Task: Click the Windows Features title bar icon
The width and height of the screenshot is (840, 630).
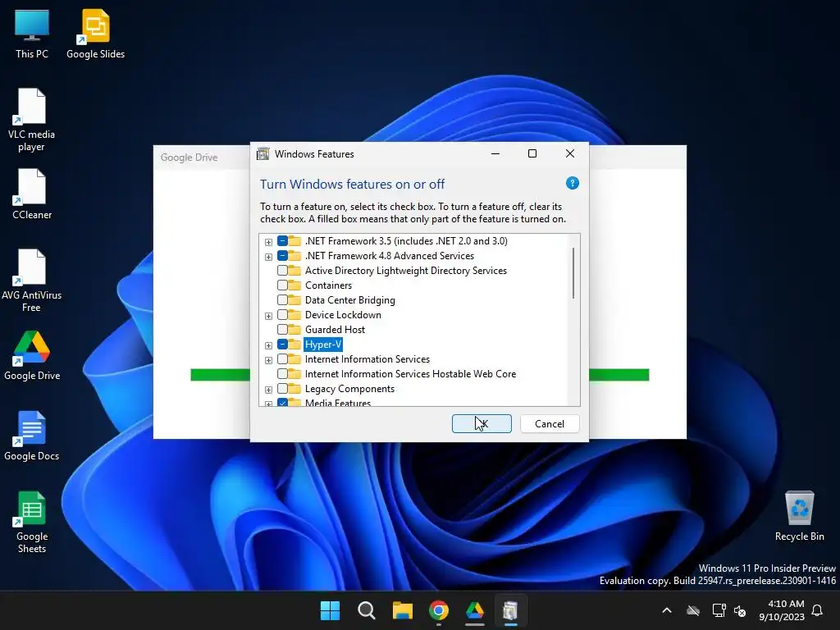Action: pyautogui.click(x=263, y=153)
